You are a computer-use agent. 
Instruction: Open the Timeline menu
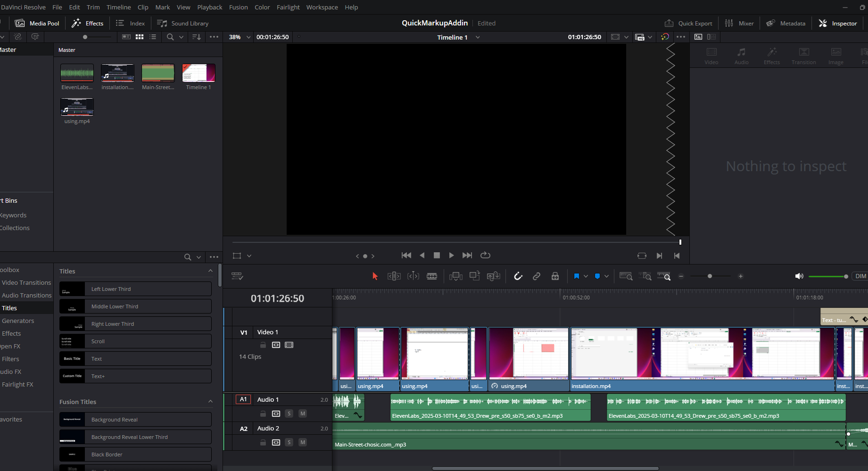(119, 7)
